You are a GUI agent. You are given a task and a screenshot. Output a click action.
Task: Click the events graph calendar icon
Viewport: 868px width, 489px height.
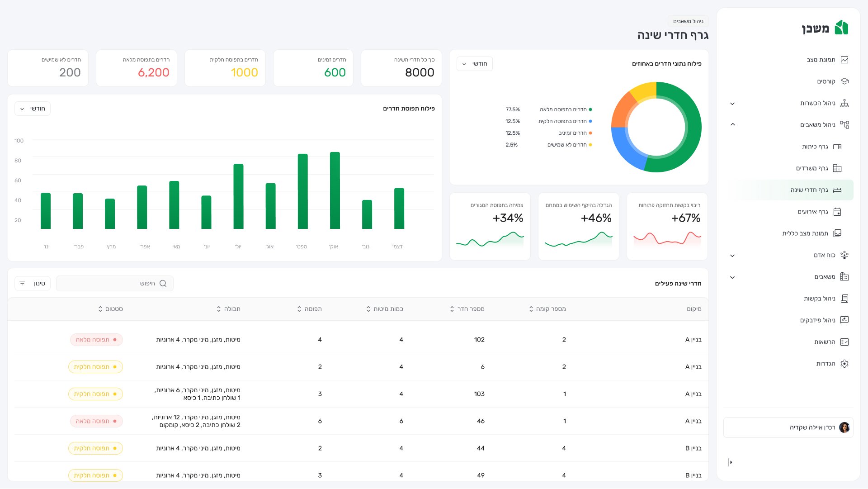tap(837, 212)
